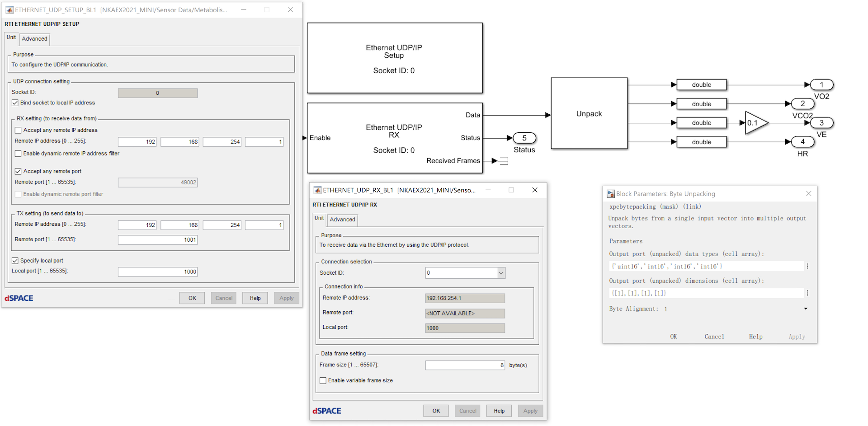Click the Frame size input field
This screenshot has width=868, height=426.
465,365
